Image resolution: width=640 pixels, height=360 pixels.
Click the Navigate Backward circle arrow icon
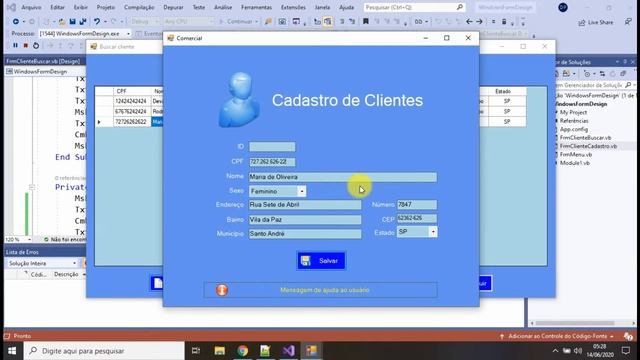click(x=16, y=22)
